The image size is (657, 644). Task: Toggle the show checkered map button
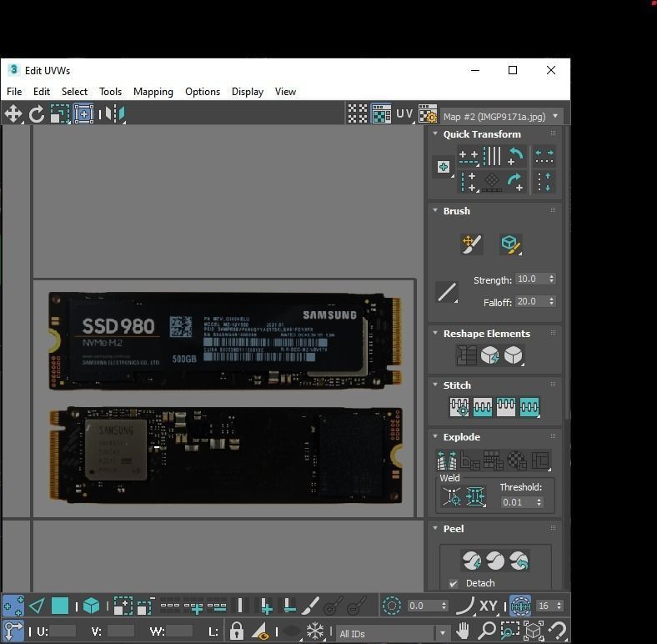pos(381,113)
